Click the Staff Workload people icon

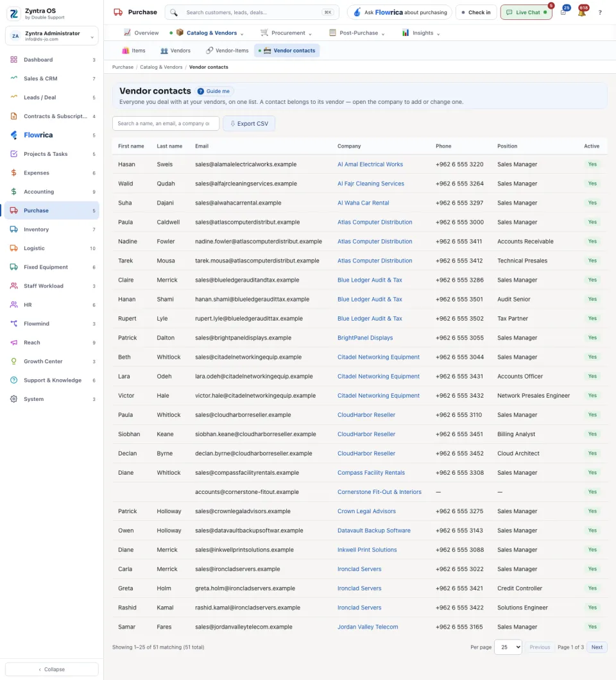pyautogui.click(x=14, y=285)
